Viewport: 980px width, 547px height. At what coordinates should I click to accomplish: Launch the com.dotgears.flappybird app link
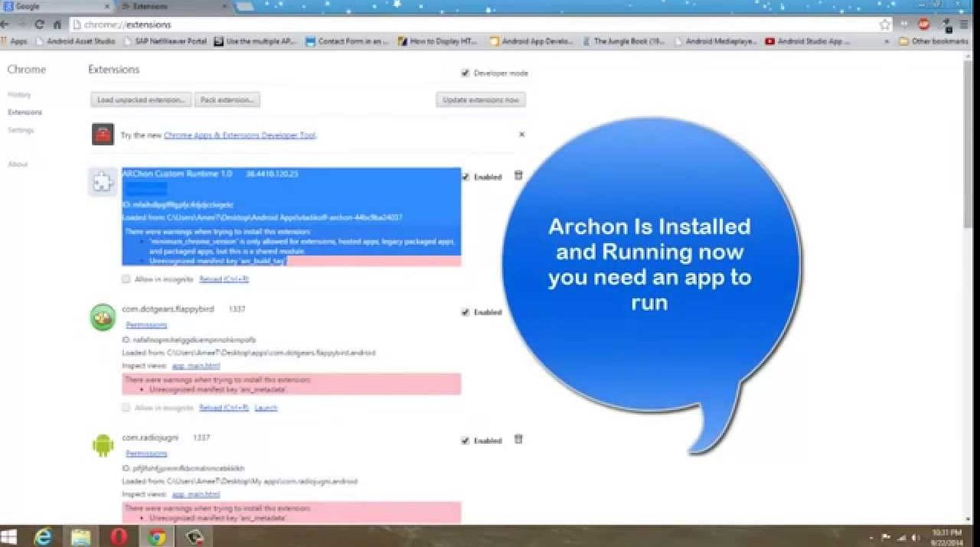click(266, 408)
